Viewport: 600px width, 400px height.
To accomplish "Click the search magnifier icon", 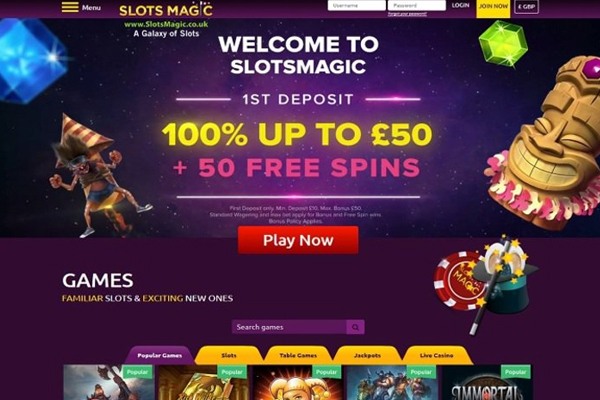I will (x=355, y=327).
